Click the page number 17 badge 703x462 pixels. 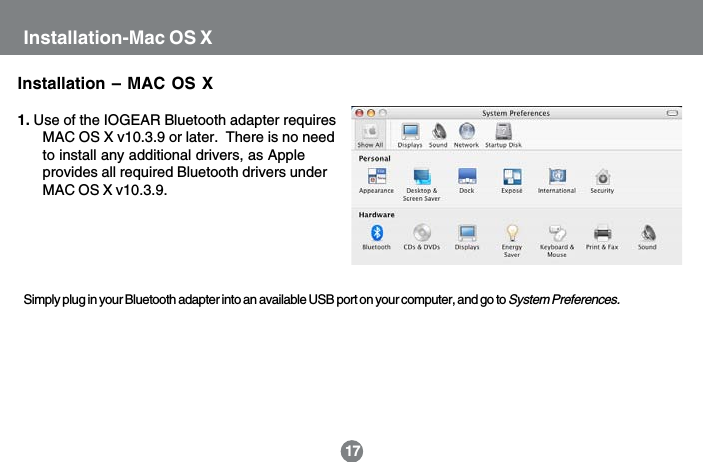pyautogui.click(x=352, y=451)
